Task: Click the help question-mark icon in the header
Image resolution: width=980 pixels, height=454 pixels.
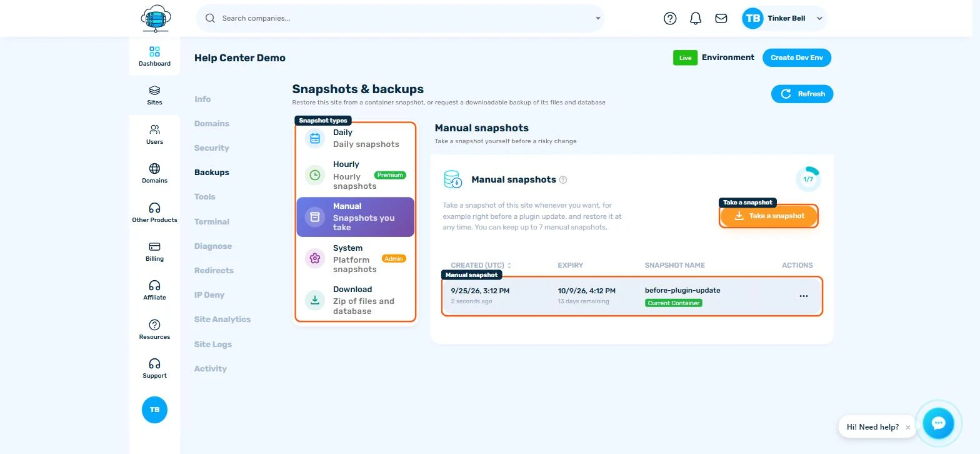Action: [670, 18]
